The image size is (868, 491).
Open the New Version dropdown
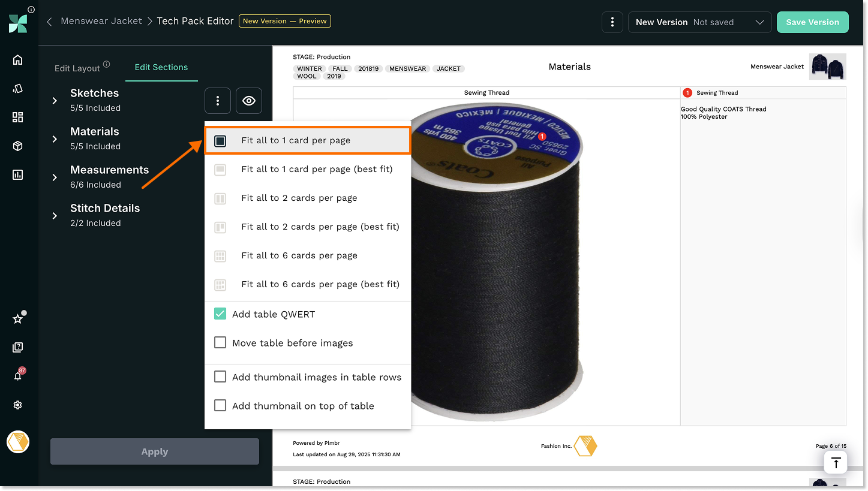click(x=699, y=22)
